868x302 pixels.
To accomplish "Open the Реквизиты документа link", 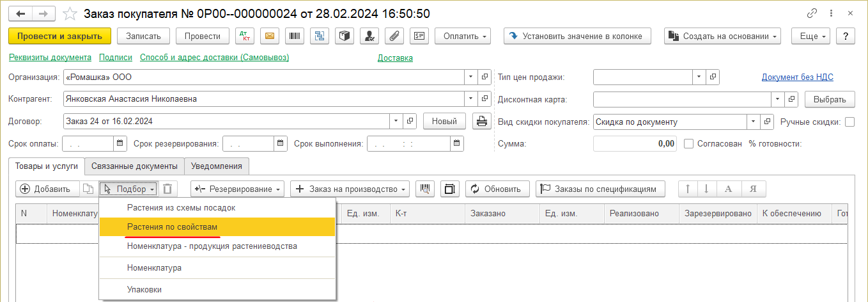I will coord(50,58).
